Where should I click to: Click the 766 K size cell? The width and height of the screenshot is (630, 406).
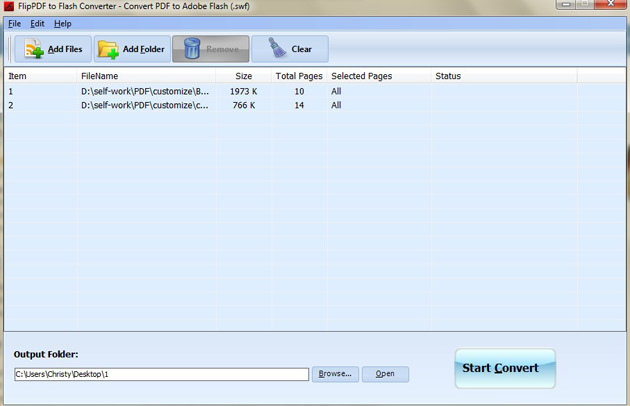click(243, 105)
